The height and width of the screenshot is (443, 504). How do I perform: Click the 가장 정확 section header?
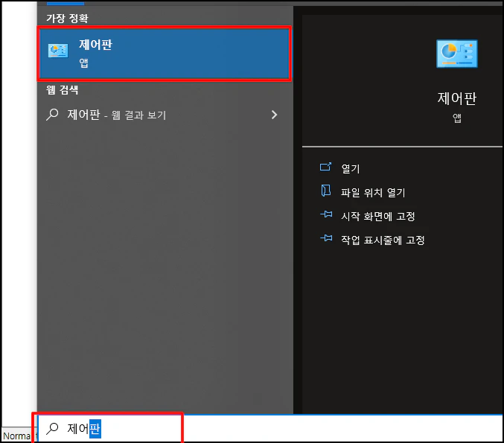67,19
